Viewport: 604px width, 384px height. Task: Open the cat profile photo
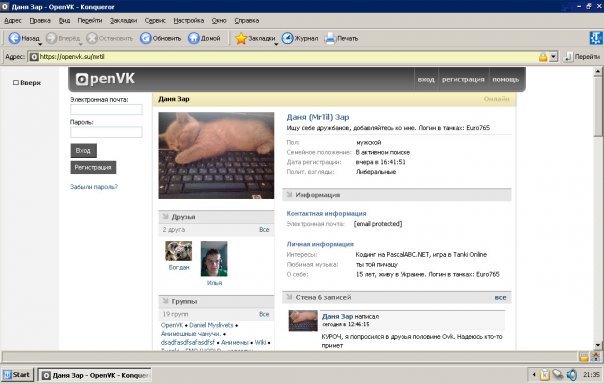coord(216,156)
